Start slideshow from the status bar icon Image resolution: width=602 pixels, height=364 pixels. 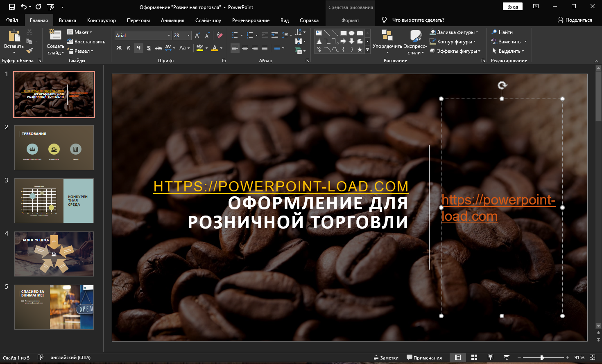[507, 357]
